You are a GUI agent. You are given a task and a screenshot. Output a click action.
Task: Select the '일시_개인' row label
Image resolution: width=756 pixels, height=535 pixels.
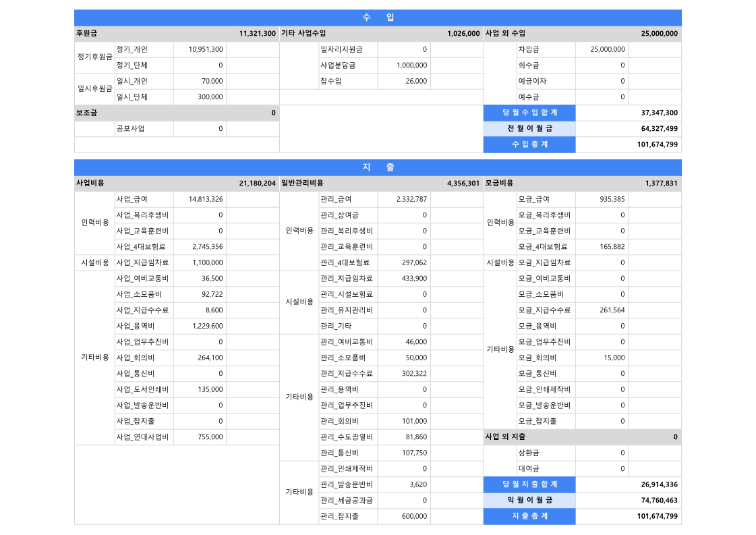132,81
